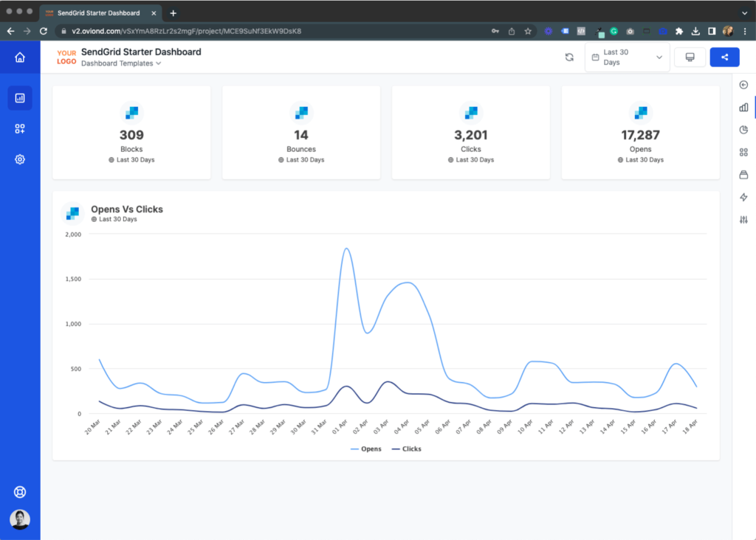Open a new browser tab

173,13
